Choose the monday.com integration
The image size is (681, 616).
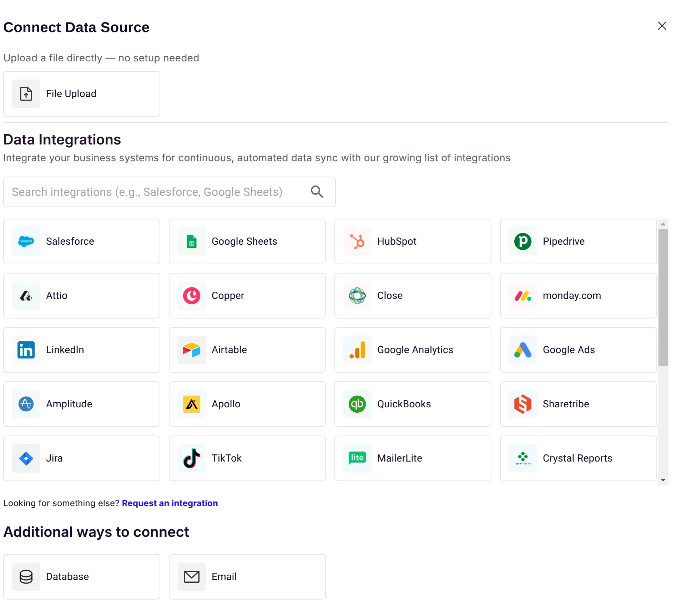pyautogui.click(x=578, y=296)
